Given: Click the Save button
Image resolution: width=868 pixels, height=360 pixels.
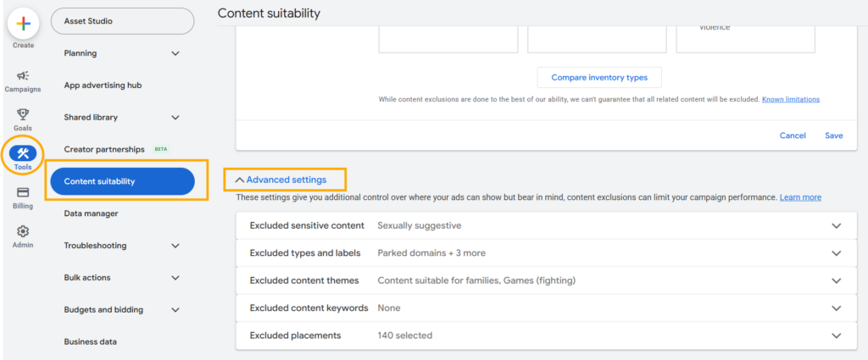Looking at the screenshot, I should (833, 136).
